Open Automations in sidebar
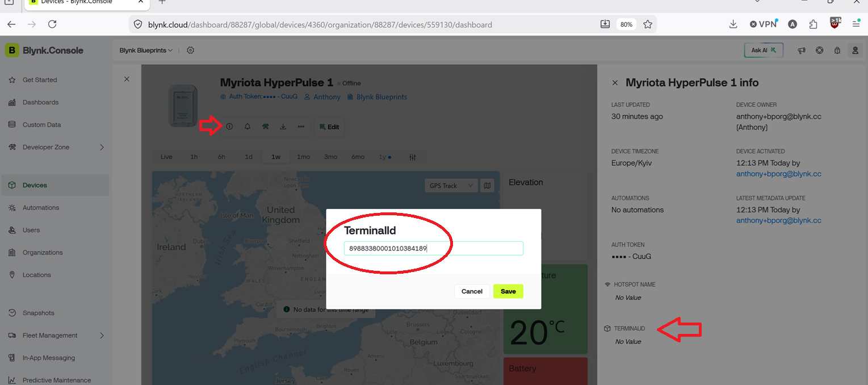868x385 pixels. 55,208
